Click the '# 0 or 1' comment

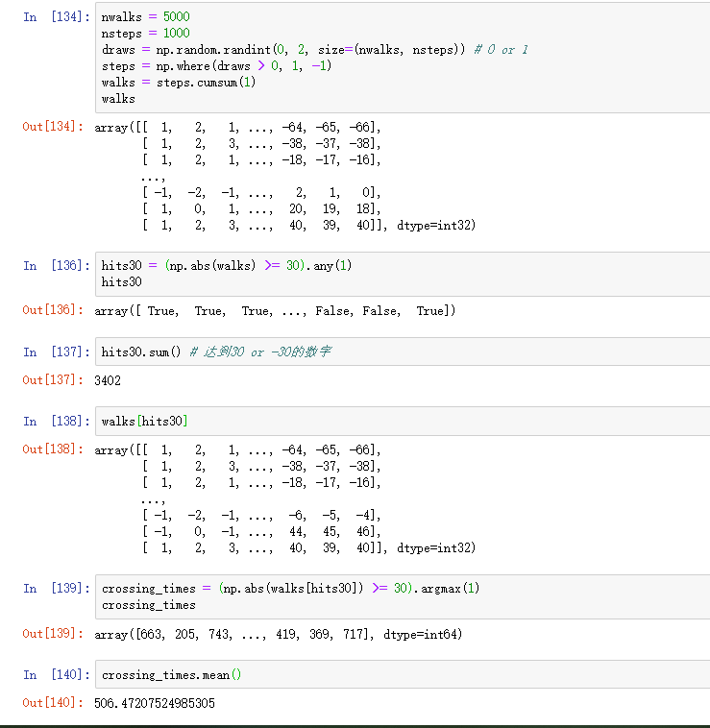pos(502,50)
